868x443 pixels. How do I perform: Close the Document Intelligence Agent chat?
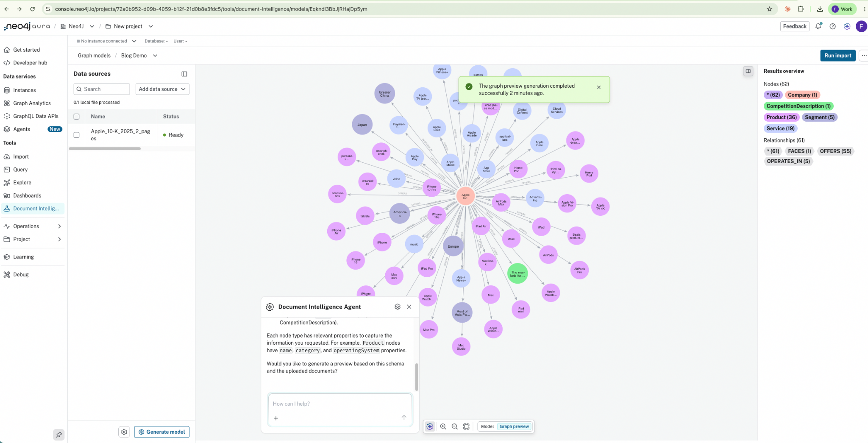point(409,307)
